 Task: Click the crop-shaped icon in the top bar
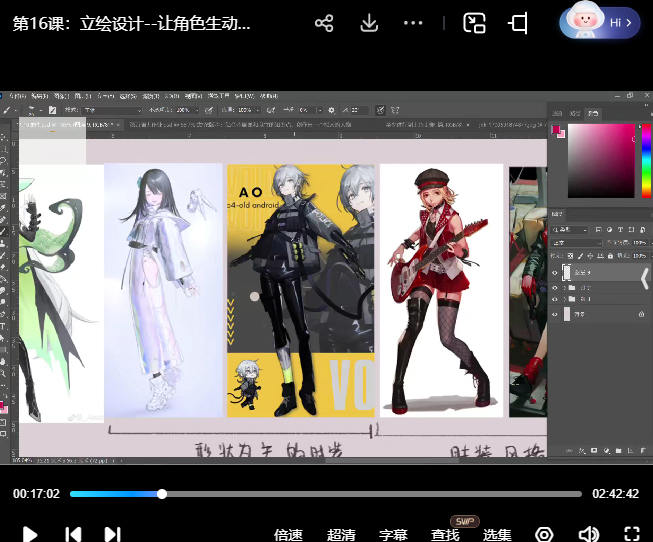coord(519,23)
